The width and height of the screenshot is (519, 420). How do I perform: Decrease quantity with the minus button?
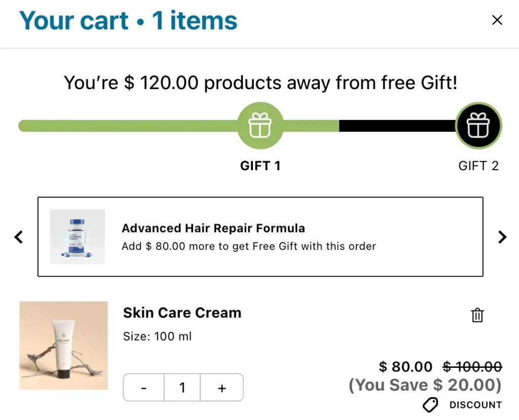coord(143,388)
